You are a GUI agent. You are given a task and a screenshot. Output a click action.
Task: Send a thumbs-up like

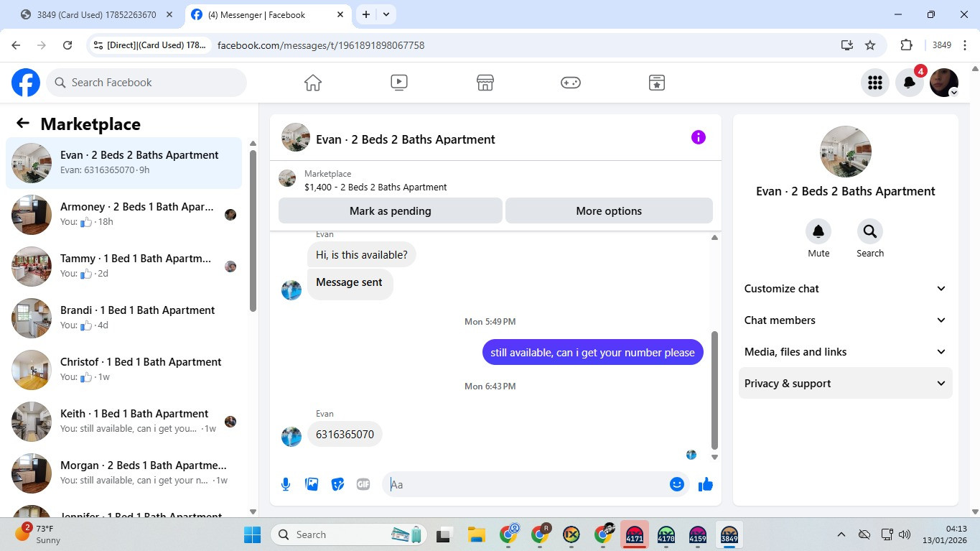(x=706, y=484)
